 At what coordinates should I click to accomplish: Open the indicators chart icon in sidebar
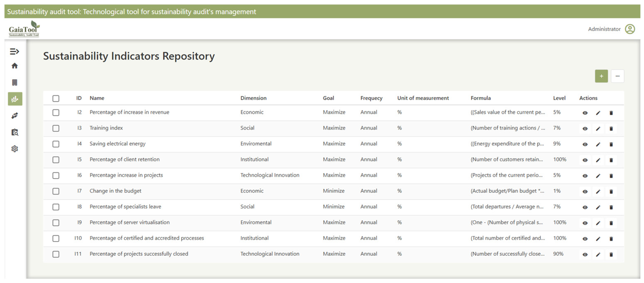click(x=15, y=99)
